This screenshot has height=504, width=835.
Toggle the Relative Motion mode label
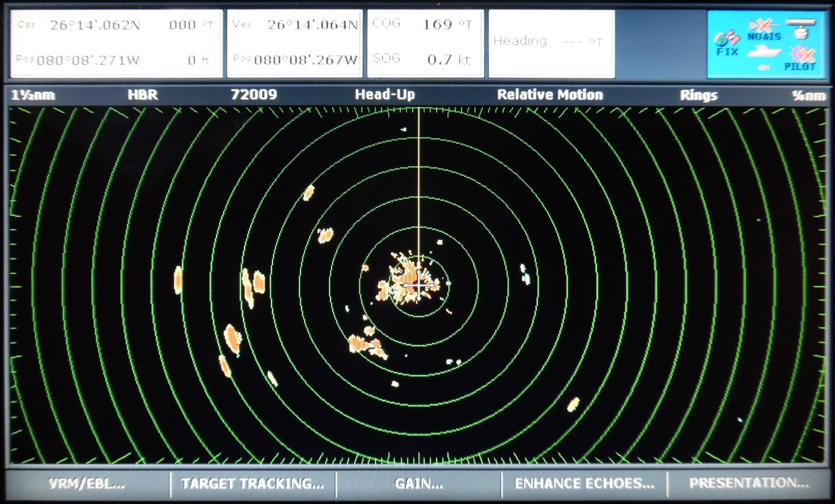click(x=550, y=95)
